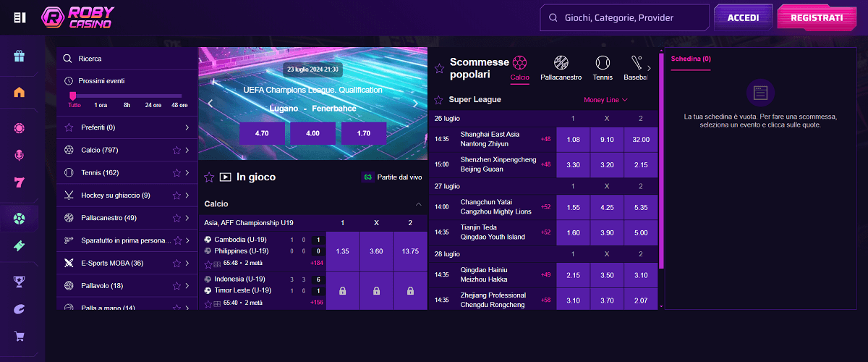
Task: Show previous featured match with banner left arrow
Action: point(210,104)
